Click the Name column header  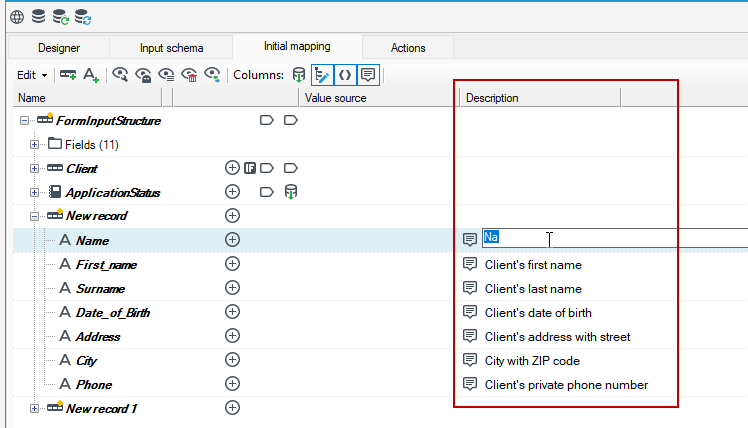[x=87, y=98]
